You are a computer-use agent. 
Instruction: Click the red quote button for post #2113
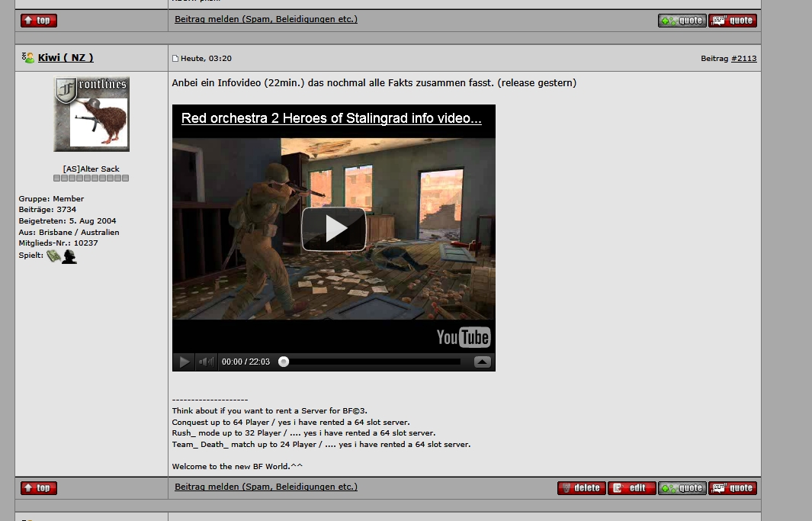pos(732,488)
